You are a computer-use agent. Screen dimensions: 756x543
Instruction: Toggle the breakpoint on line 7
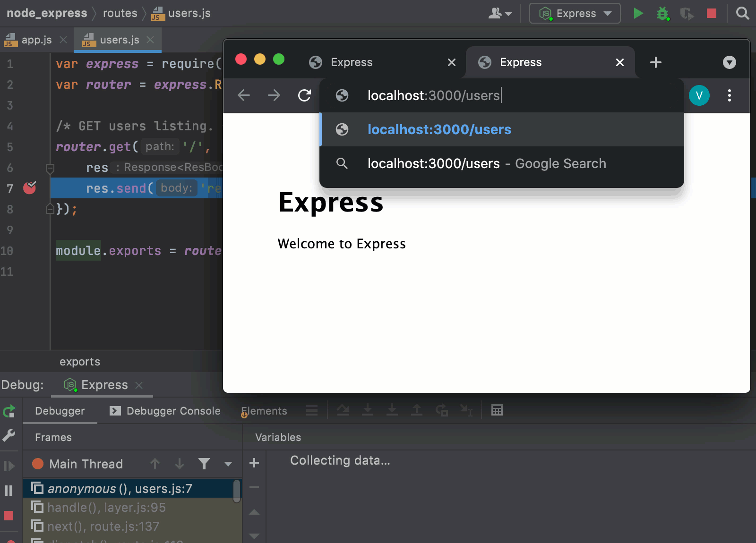29,188
